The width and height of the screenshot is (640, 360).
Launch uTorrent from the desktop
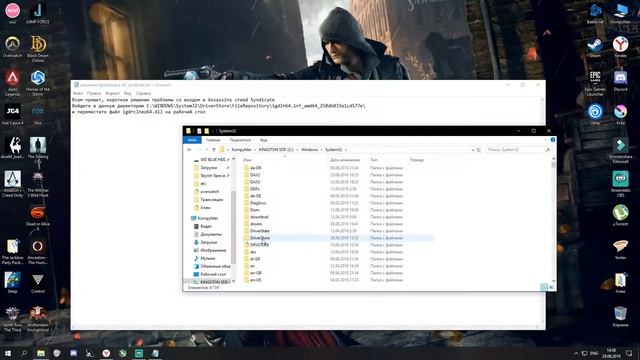pyautogui.click(x=620, y=215)
